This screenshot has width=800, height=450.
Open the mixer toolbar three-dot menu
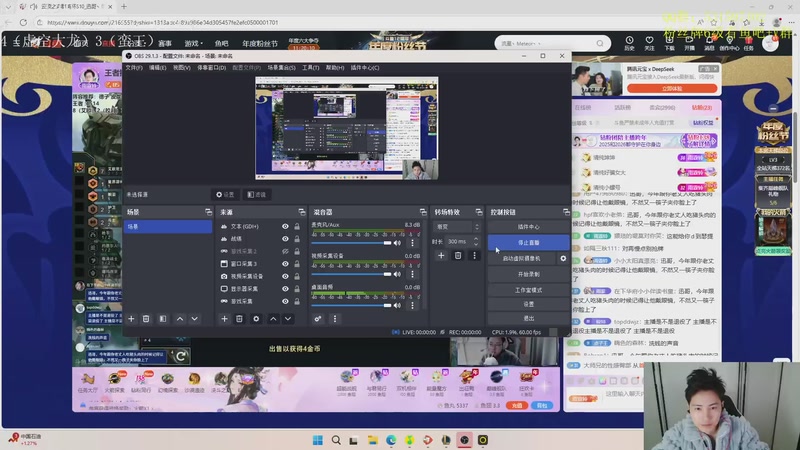pos(335,319)
